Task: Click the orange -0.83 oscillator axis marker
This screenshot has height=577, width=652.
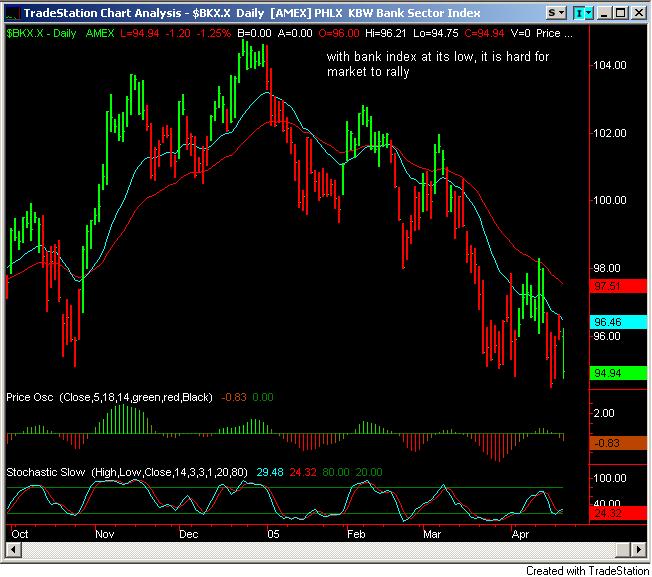Action: point(618,443)
